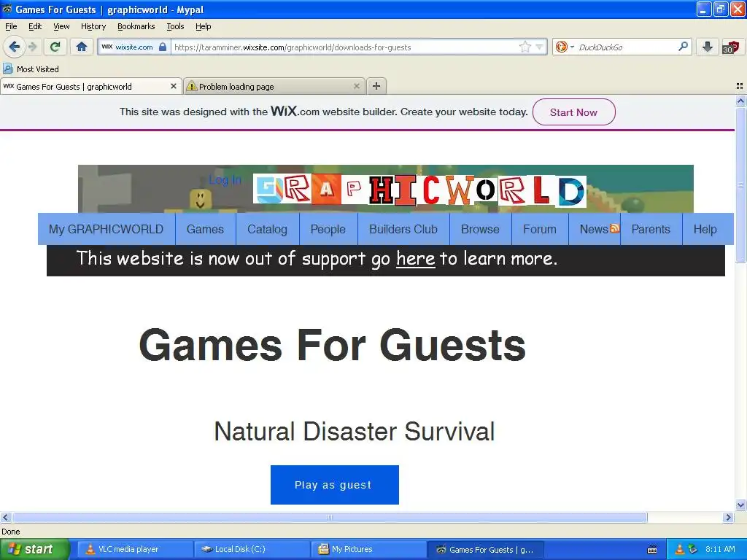747x560 pixels.
Task: Open the Most Visited bookmarks folder
Action: pyautogui.click(x=31, y=69)
